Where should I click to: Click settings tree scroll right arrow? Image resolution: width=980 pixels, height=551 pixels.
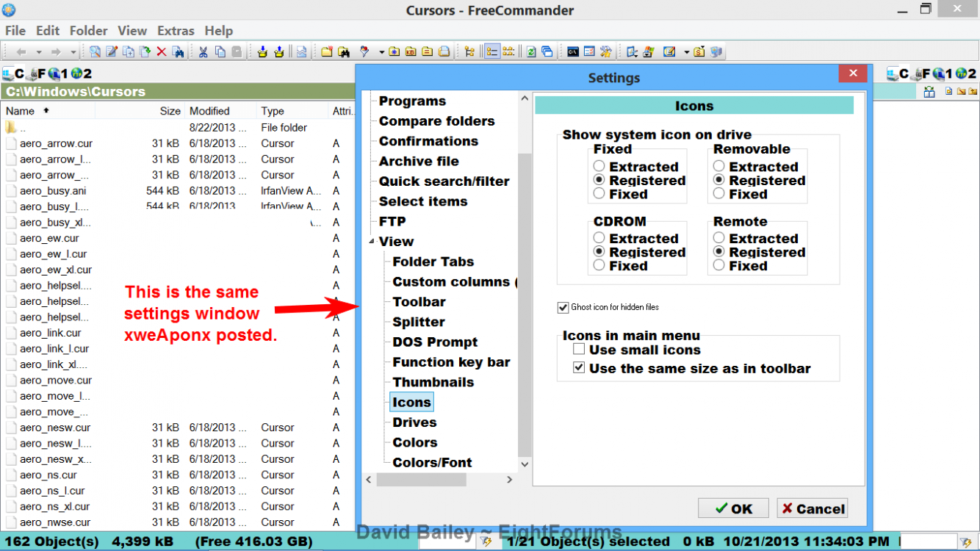point(509,480)
